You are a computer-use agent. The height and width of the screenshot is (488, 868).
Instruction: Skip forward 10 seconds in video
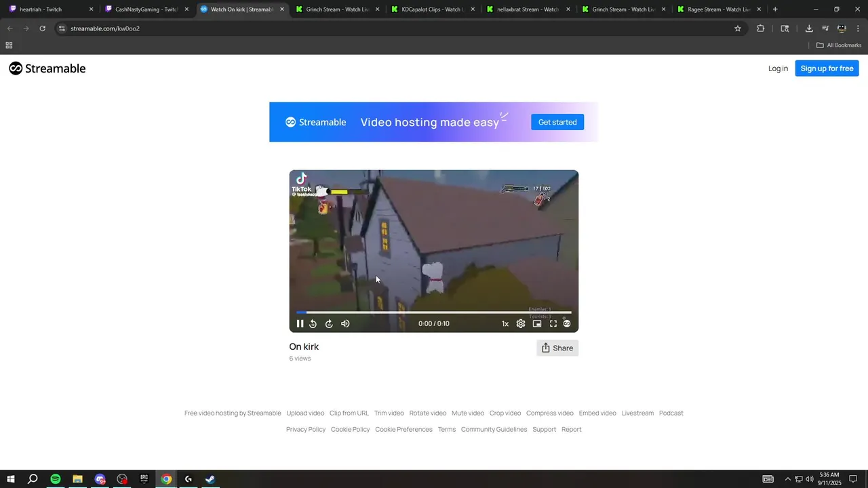pos(329,324)
